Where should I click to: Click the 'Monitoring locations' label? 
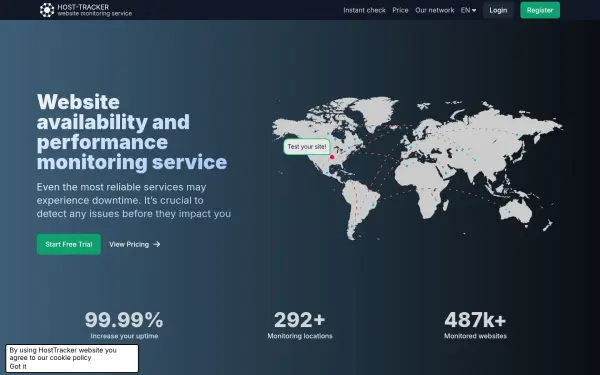tap(300, 336)
